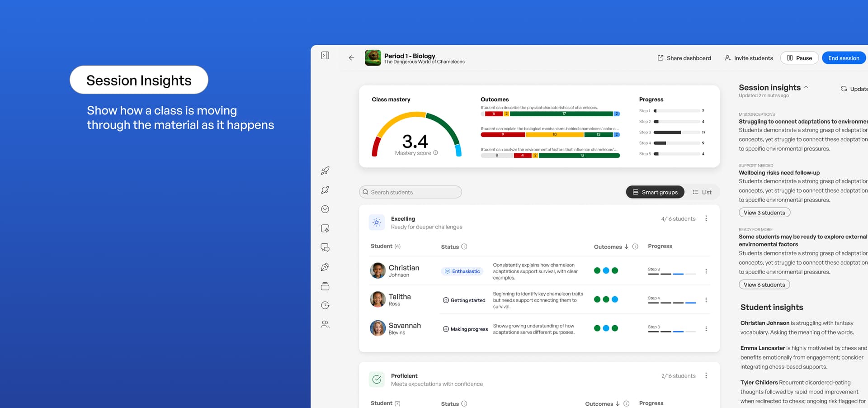
Task: View 6 students ready for more
Action: tap(764, 285)
